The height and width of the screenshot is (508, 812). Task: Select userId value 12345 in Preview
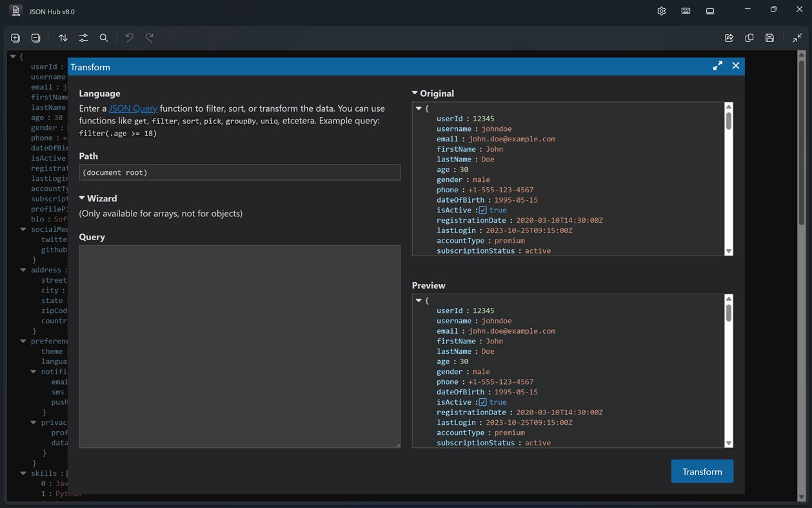(483, 310)
